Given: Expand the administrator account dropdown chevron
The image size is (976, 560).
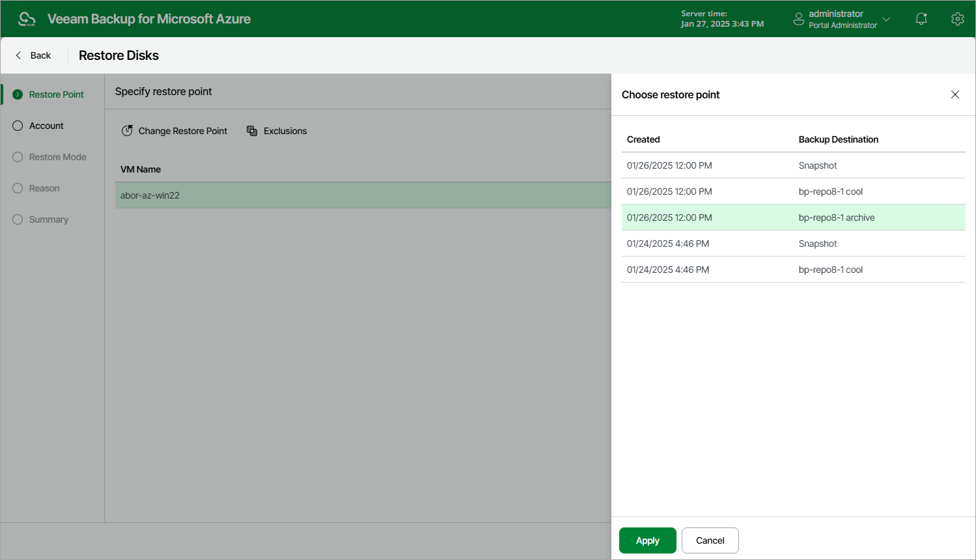Looking at the screenshot, I should [x=886, y=19].
